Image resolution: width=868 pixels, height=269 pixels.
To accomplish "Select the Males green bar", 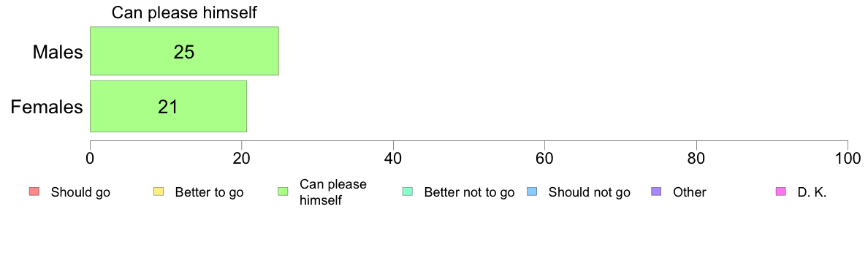I will coord(184,51).
